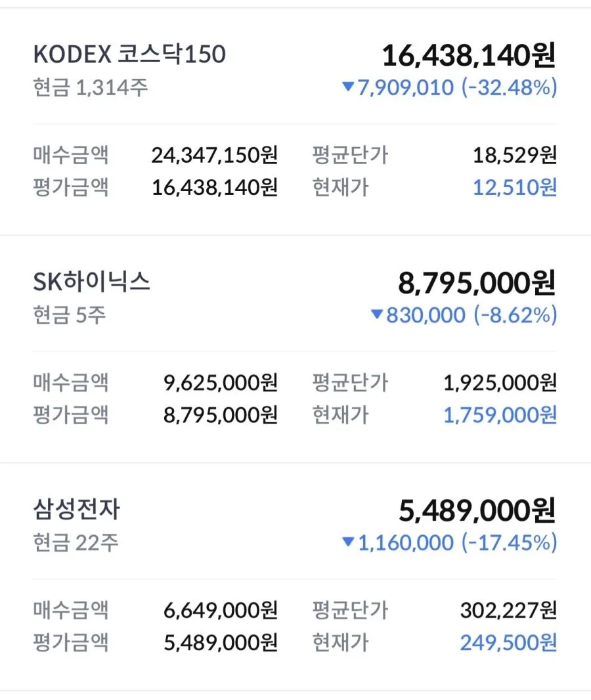The width and height of the screenshot is (591, 700).
Task: Tap the 현금 1,314주 share count
Action: pyautogui.click(x=90, y=87)
